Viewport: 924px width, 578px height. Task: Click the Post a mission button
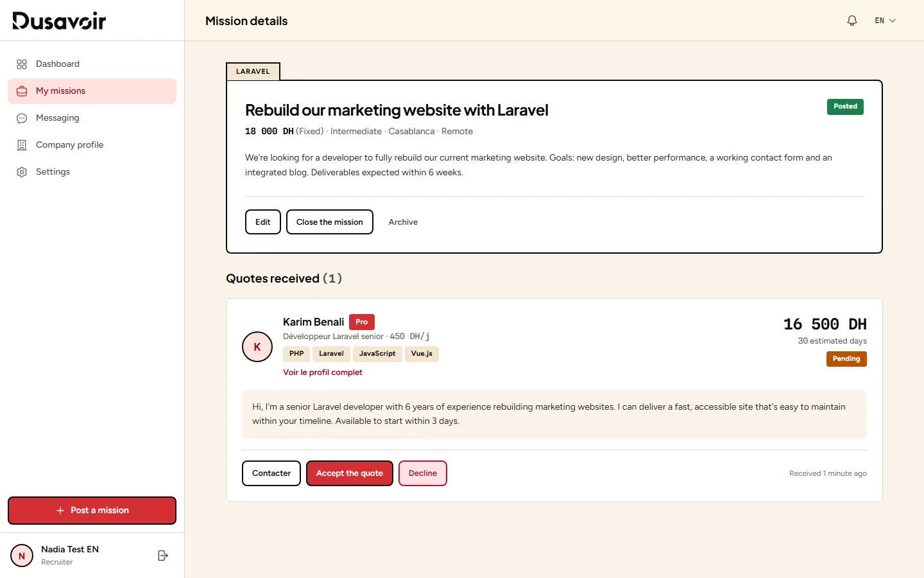92,511
